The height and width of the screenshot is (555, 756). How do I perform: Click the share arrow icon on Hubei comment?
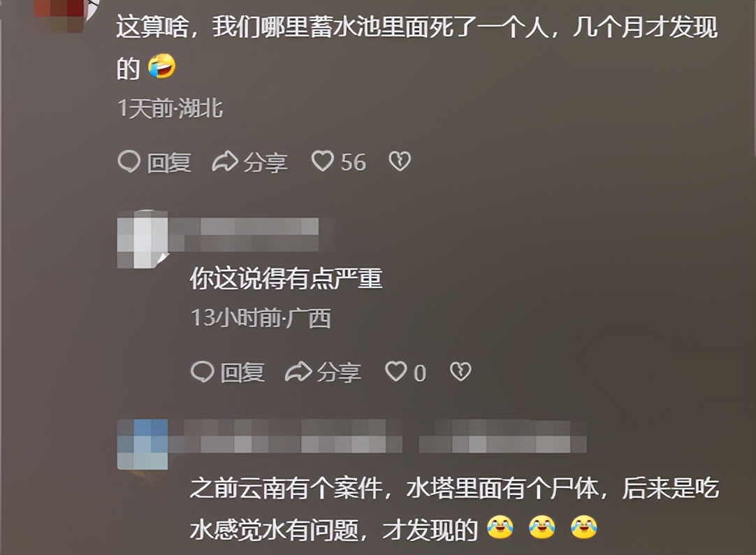225,161
